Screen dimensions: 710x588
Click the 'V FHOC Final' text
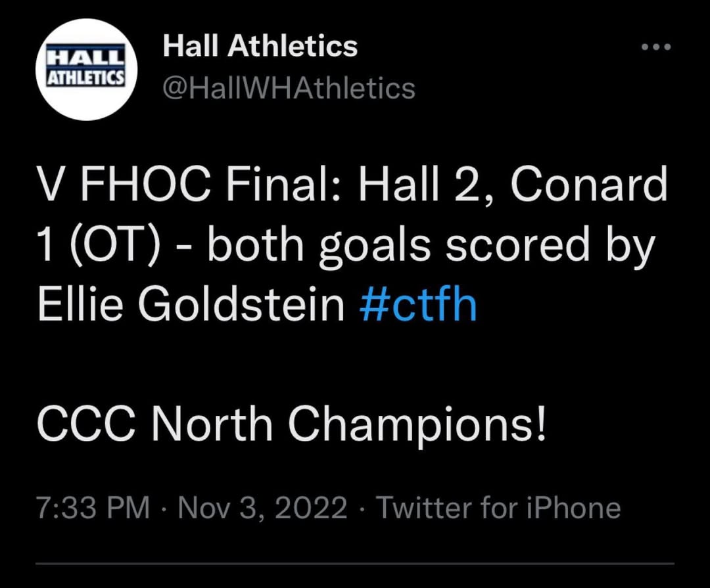(x=191, y=185)
